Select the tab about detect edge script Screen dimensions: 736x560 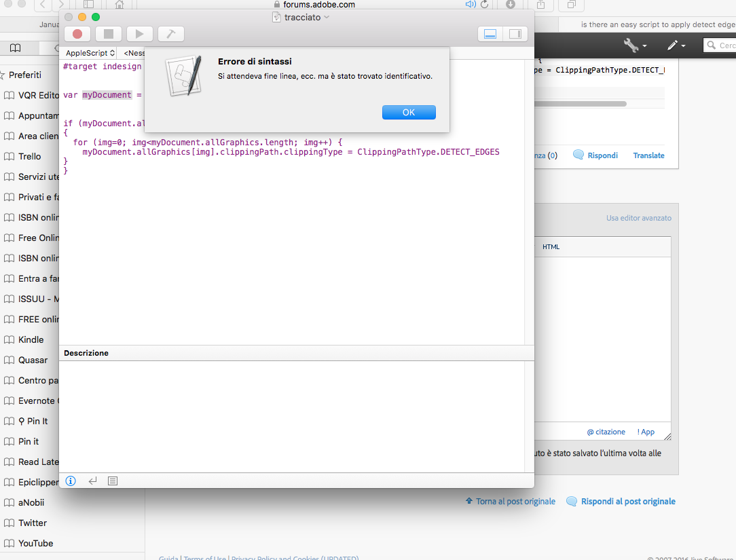point(647,24)
